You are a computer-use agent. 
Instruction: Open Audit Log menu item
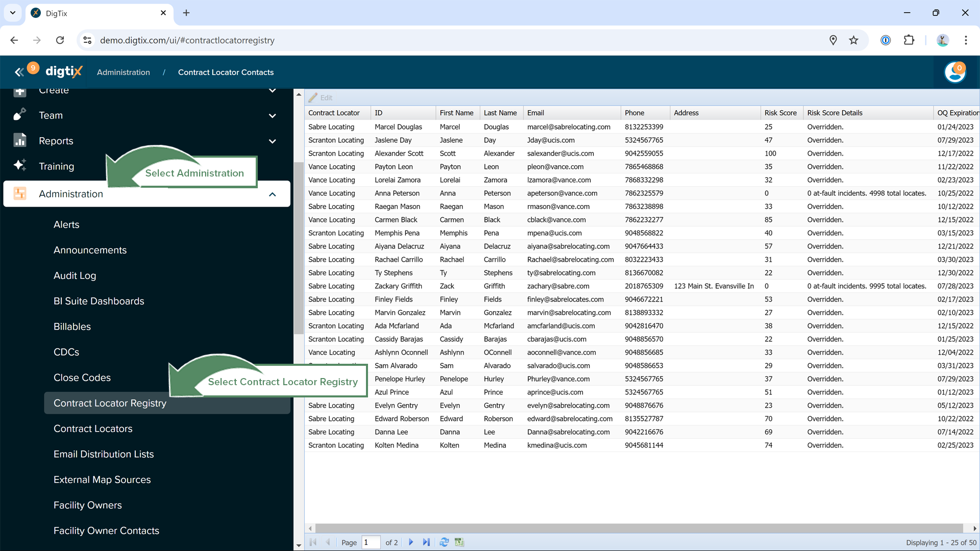tap(75, 275)
